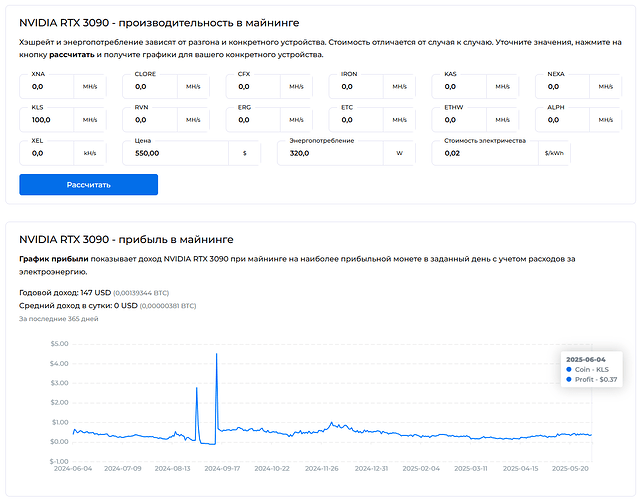Click the x-axis label 2024-07-09

(123, 469)
